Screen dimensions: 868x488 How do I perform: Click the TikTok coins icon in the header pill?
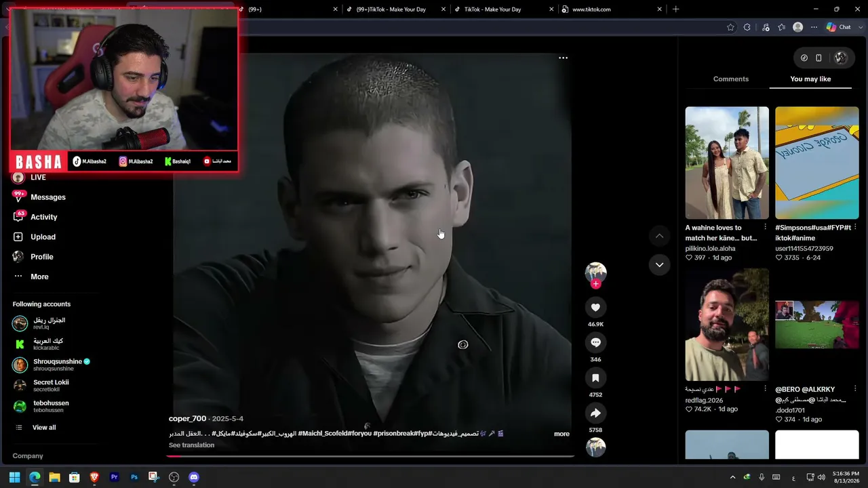(804, 58)
